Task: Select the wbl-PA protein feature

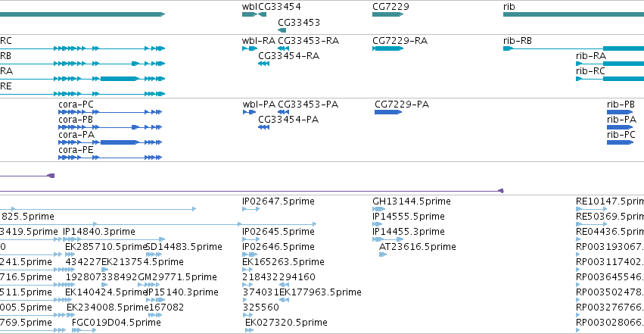Action: [249, 112]
